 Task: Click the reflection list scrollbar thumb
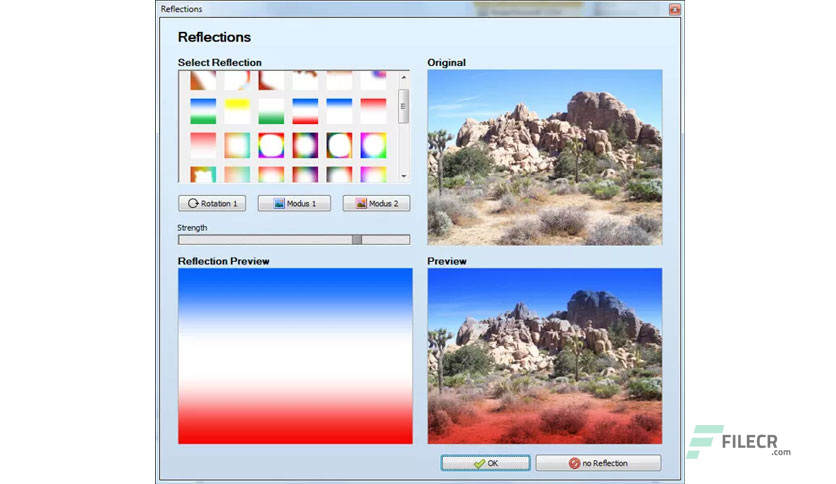pos(404,106)
